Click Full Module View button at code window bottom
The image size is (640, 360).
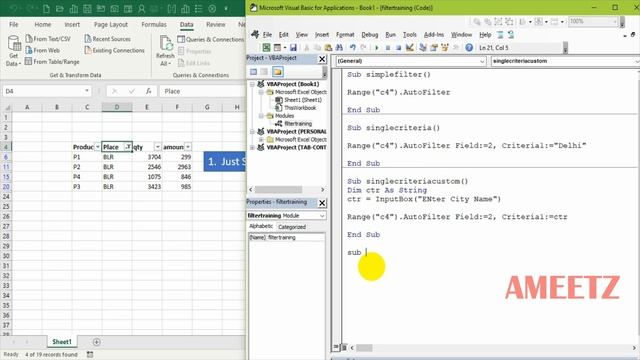click(x=344, y=347)
